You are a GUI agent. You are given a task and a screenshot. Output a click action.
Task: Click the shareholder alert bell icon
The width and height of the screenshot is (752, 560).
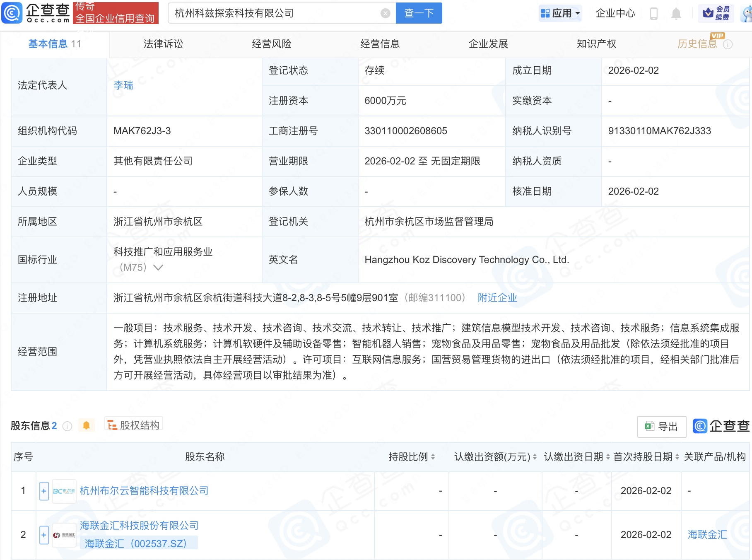click(x=86, y=425)
